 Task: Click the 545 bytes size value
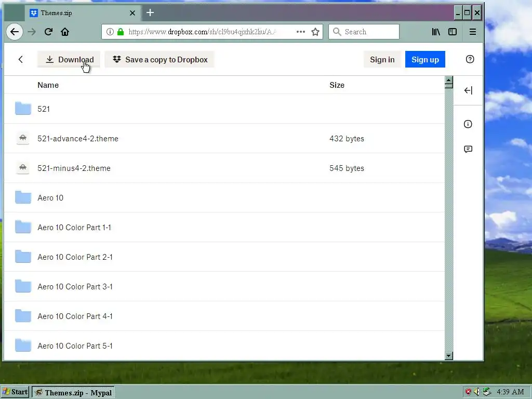347,168
